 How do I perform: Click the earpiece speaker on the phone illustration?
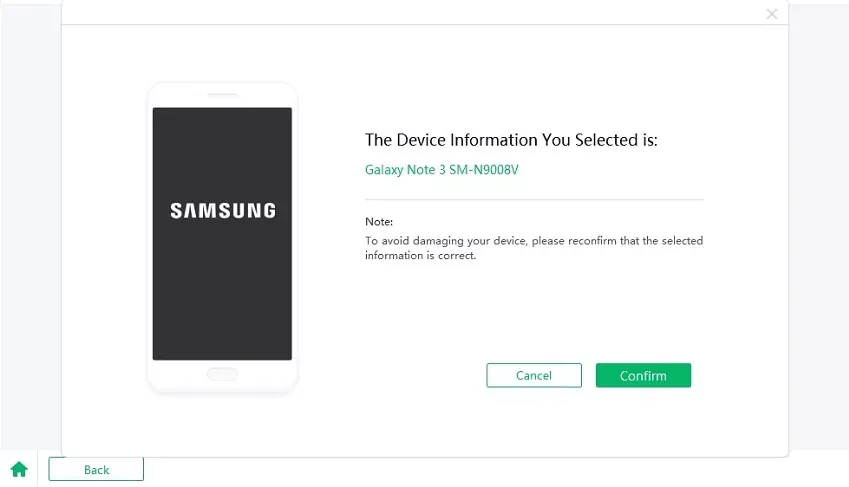pyautogui.click(x=222, y=96)
